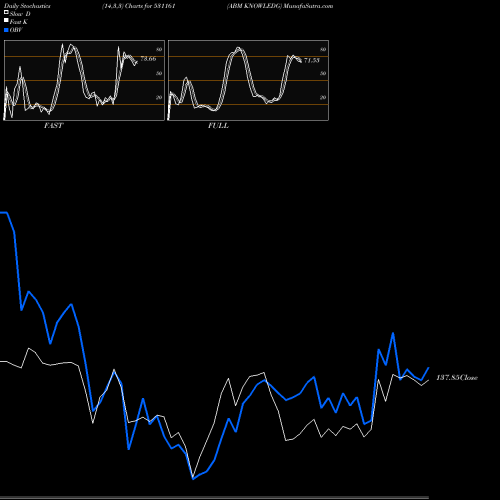Screen dimensions: 500x500
Task: Select the 'OBV' legend label
Action: tap(16, 30)
